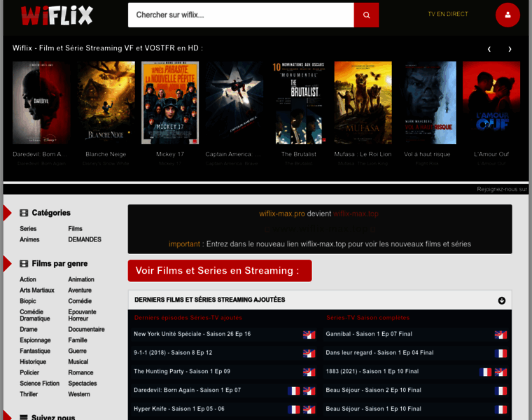The image size is (532, 420).
Task: Click French flag on Dans leur regard row
Action: point(500,353)
